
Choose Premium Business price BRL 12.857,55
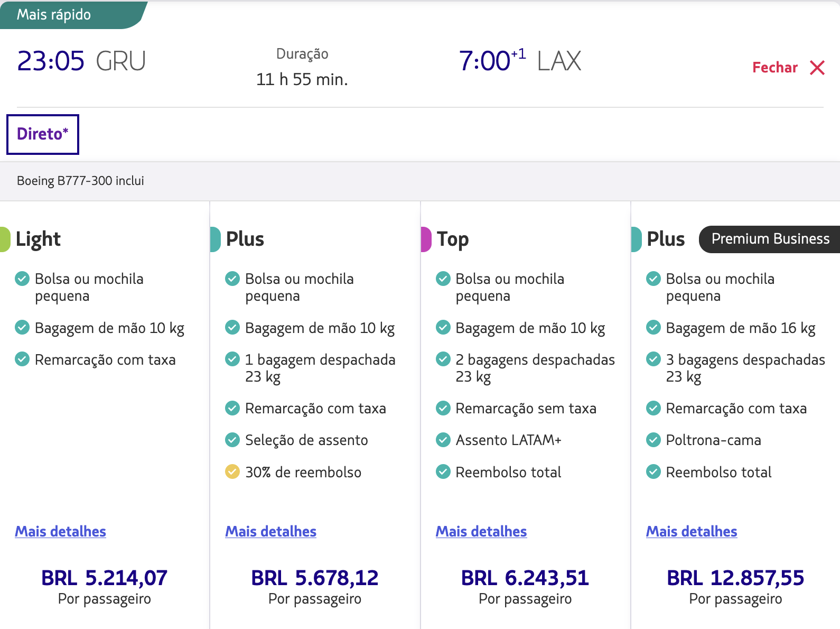click(735, 578)
